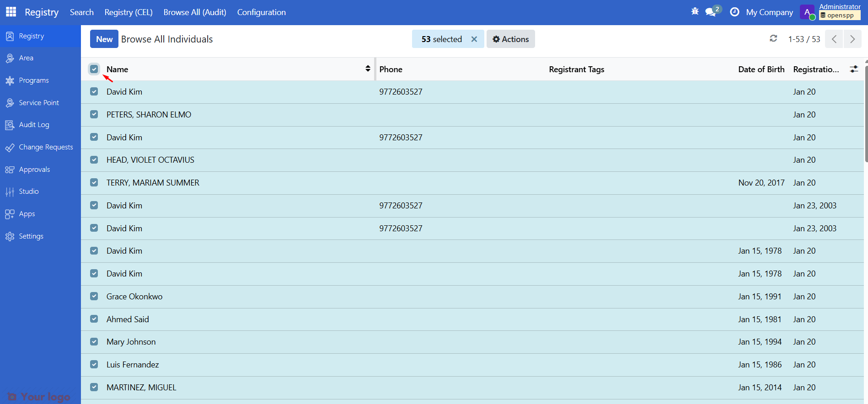Screen dimensions: 868x404
Task: Open the apps grid menu icon
Action: 11,12
